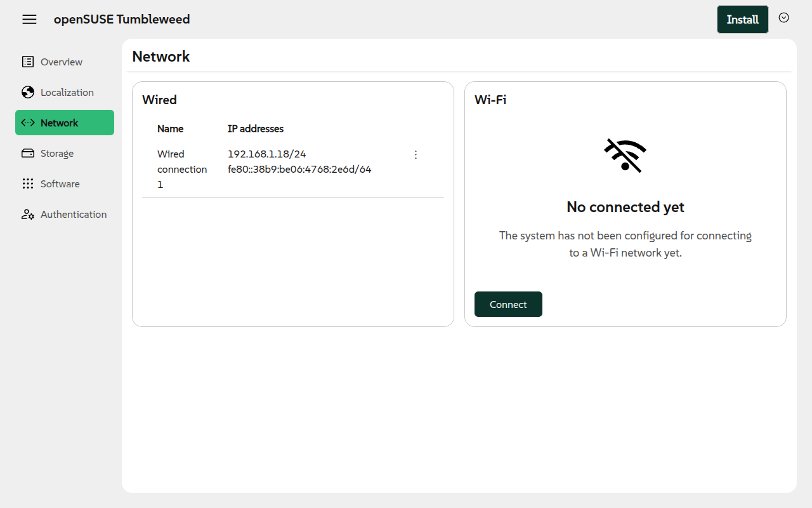The height and width of the screenshot is (508, 812).
Task: Open the Storage section
Action: point(65,153)
